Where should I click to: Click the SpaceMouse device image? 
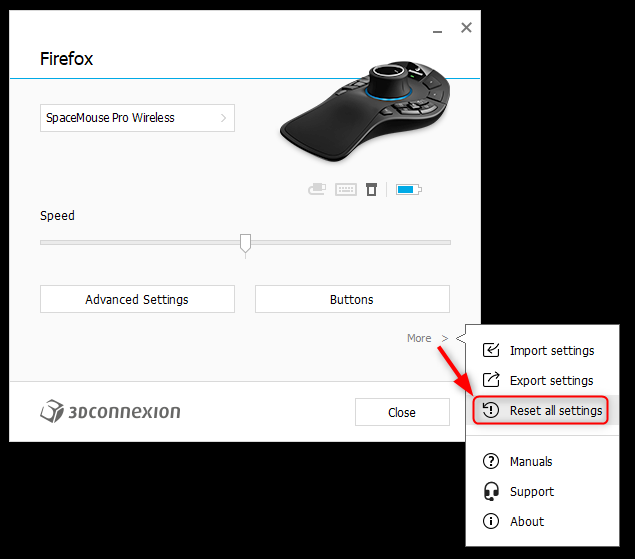click(x=365, y=111)
